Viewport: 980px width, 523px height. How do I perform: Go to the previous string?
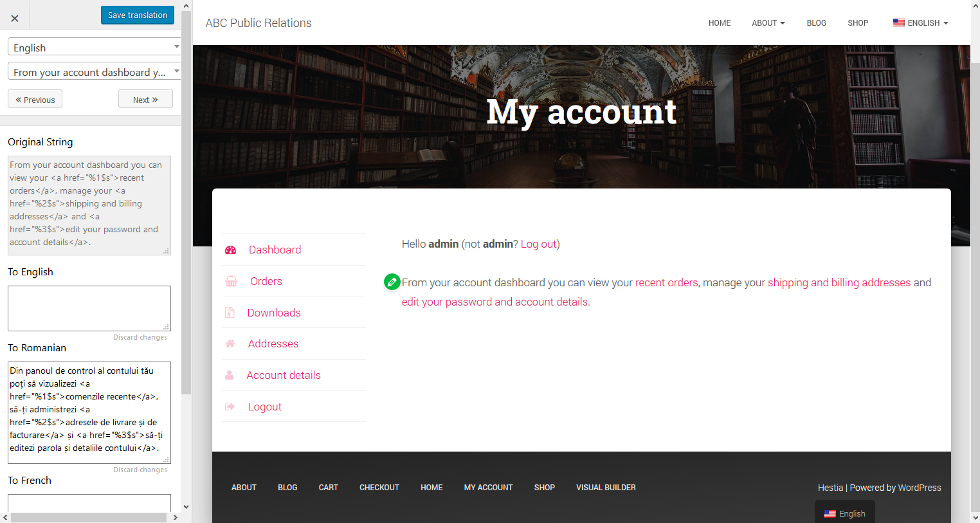pos(35,99)
